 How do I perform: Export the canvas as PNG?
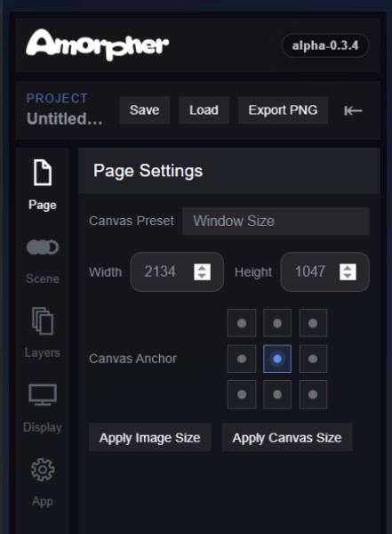[x=283, y=110]
